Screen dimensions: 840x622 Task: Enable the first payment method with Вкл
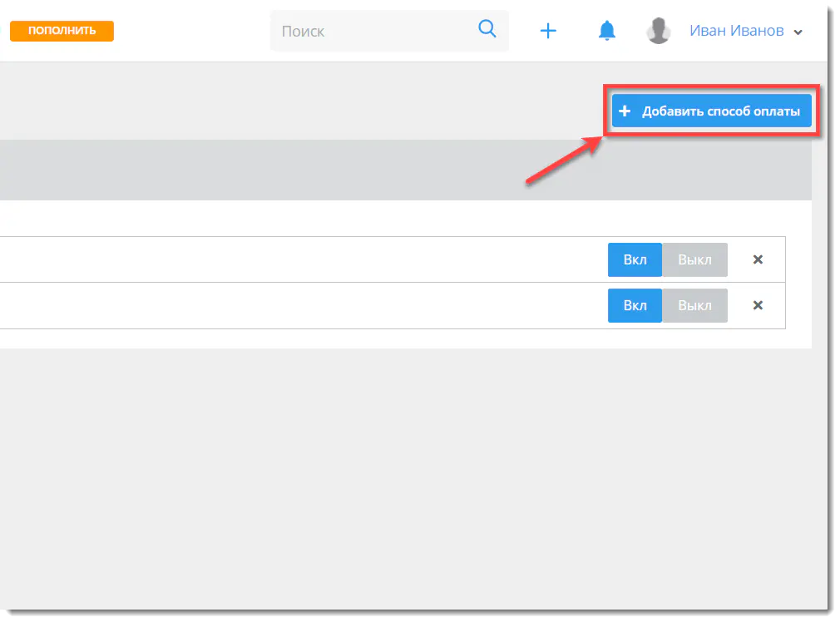pos(635,259)
